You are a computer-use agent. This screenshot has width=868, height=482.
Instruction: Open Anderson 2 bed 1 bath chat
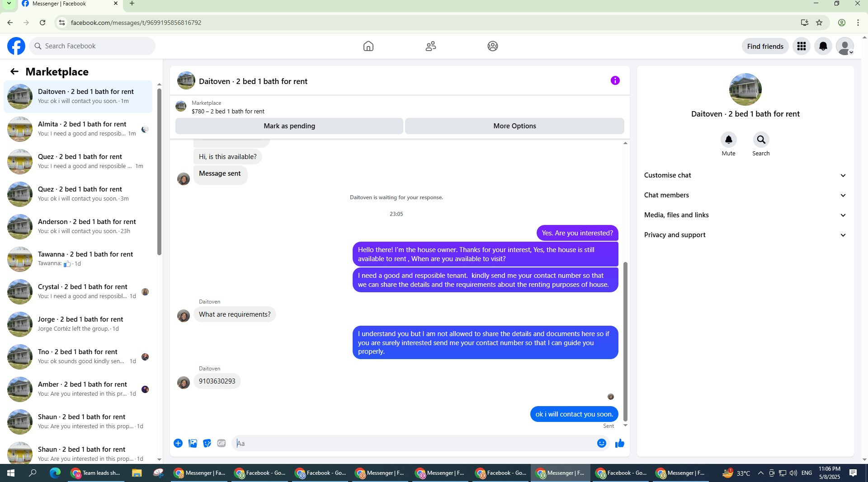click(x=78, y=226)
